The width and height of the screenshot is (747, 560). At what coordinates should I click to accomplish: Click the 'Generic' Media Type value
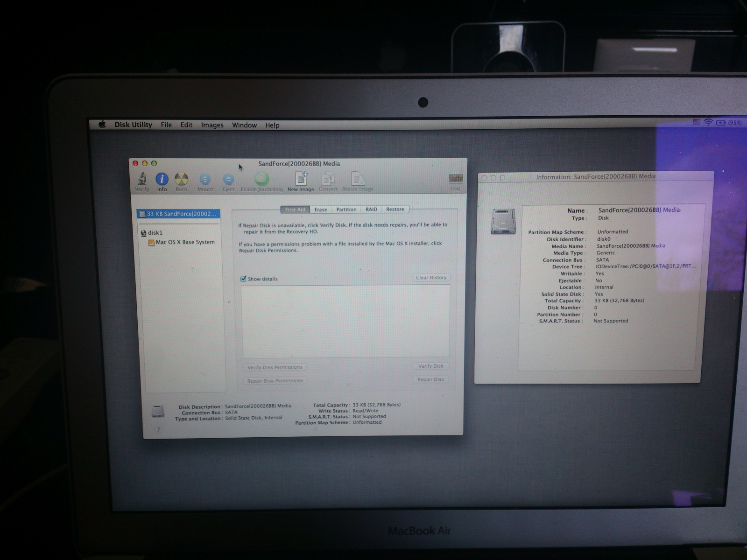point(606,253)
